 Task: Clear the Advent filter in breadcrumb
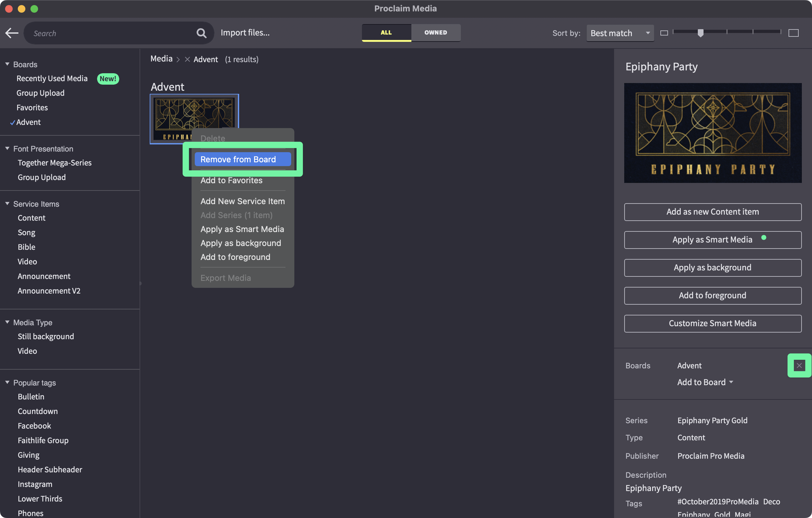187,59
